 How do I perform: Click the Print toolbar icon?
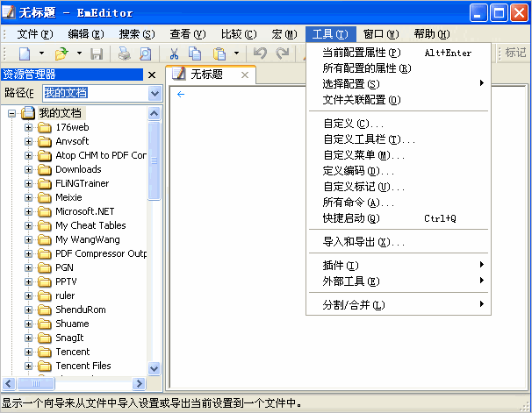(x=124, y=53)
